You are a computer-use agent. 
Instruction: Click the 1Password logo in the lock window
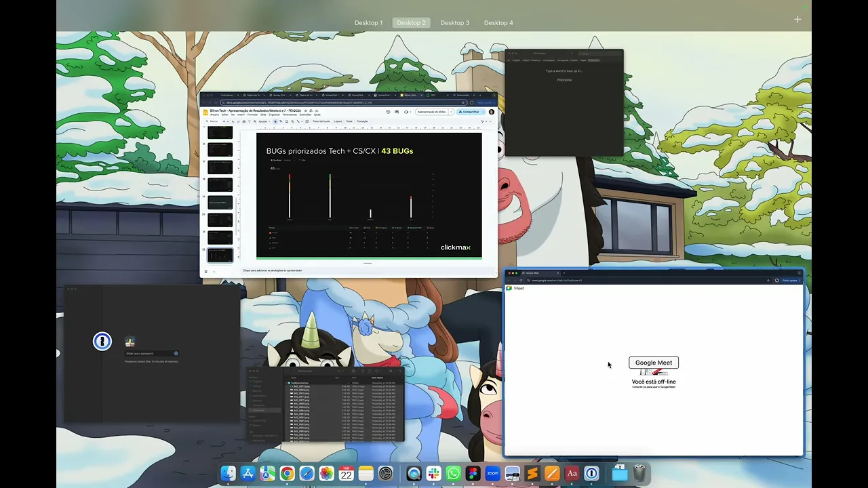pyautogui.click(x=102, y=341)
